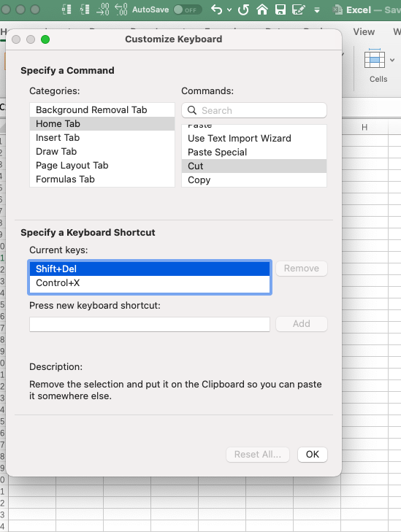Open the Undo history dropdown arrow

pyautogui.click(x=229, y=9)
